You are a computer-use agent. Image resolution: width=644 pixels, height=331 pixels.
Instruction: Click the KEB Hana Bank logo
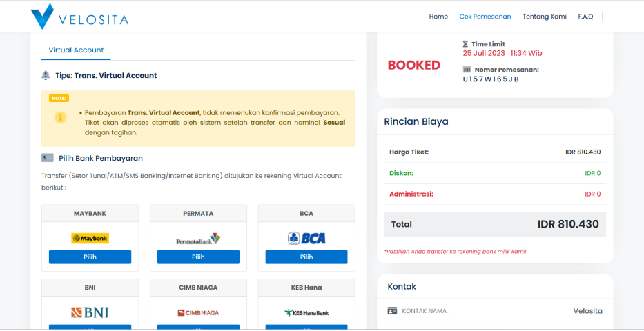(306, 312)
